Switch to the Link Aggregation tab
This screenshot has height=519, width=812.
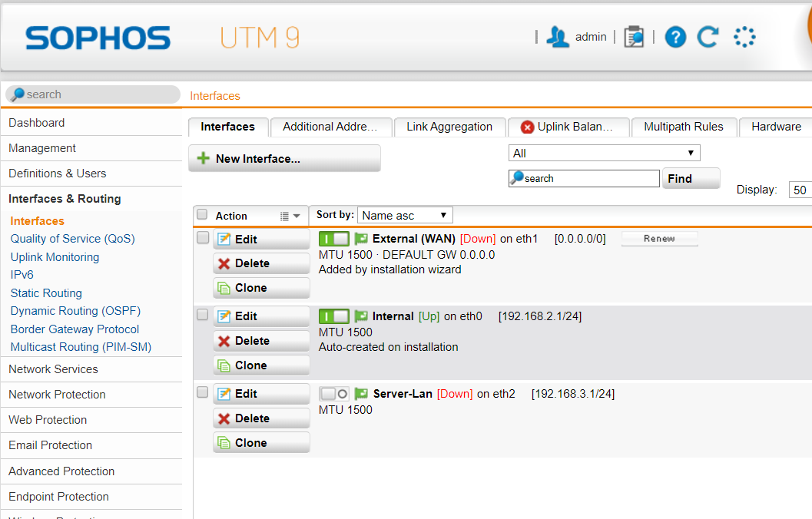[x=449, y=127]
